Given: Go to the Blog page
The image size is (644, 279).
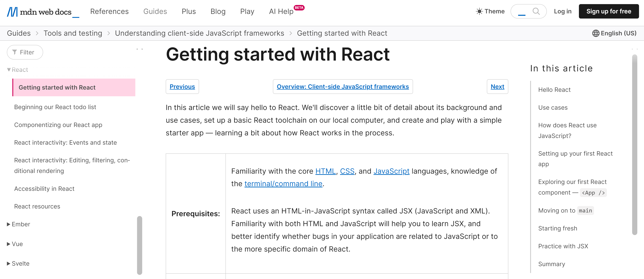Looking at the screenshot, I should click(x=218, y=11).
